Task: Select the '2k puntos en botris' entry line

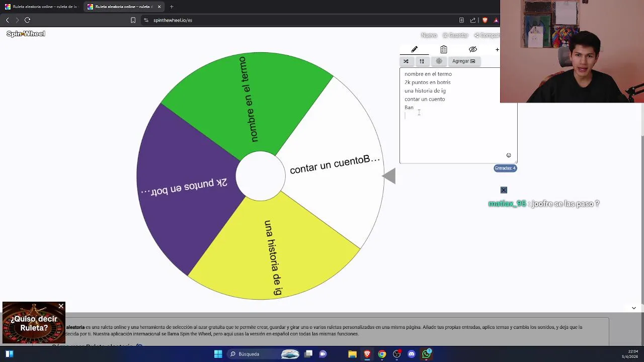Action: pyautogui.click(x=428, y=82)
